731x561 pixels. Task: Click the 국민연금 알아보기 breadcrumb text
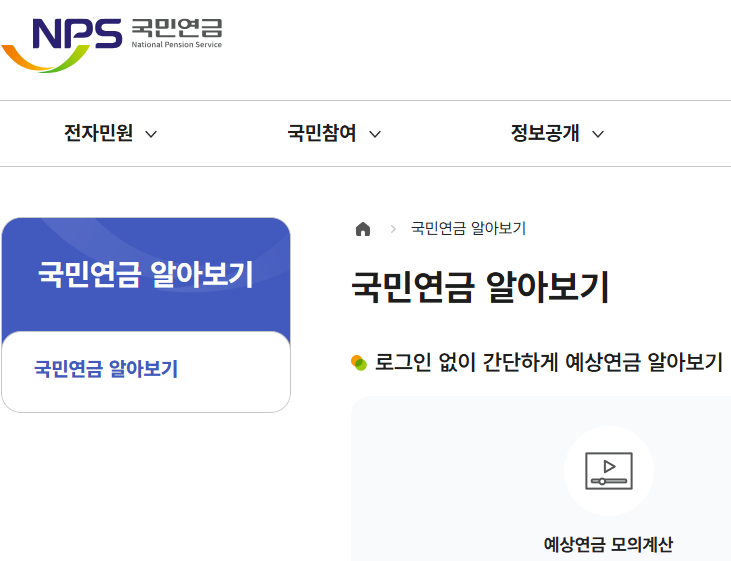point(468,229)
